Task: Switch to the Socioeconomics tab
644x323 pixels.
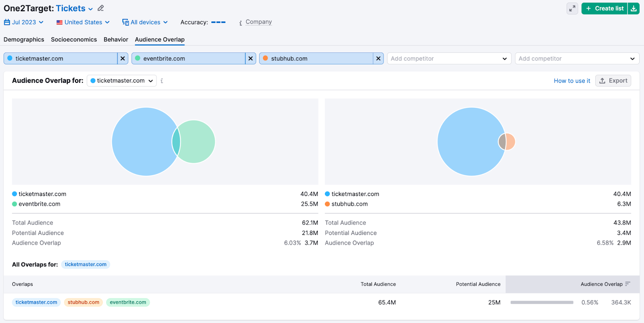Action: 74,39
